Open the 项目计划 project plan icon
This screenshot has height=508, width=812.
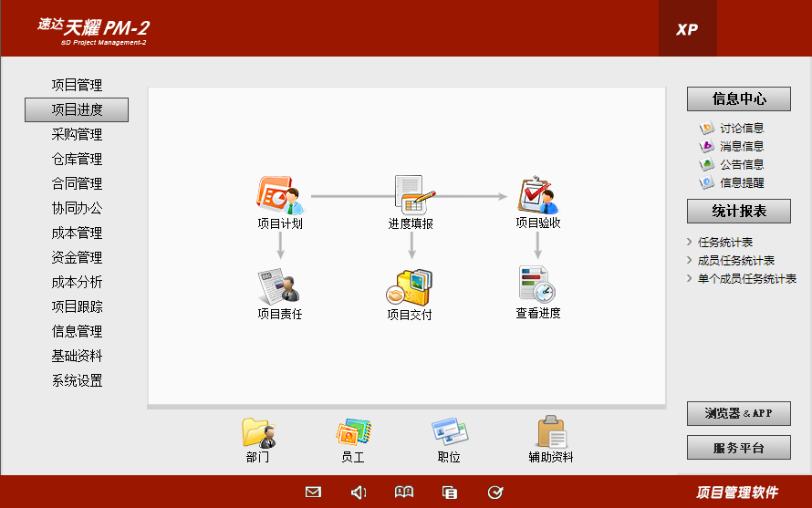(280, 195)
